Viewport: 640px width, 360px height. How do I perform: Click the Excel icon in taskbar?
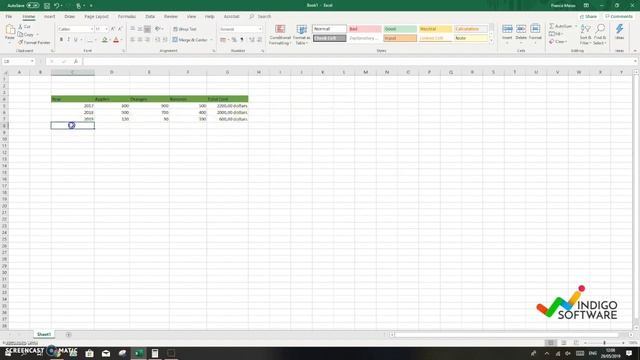pos(138,353)
